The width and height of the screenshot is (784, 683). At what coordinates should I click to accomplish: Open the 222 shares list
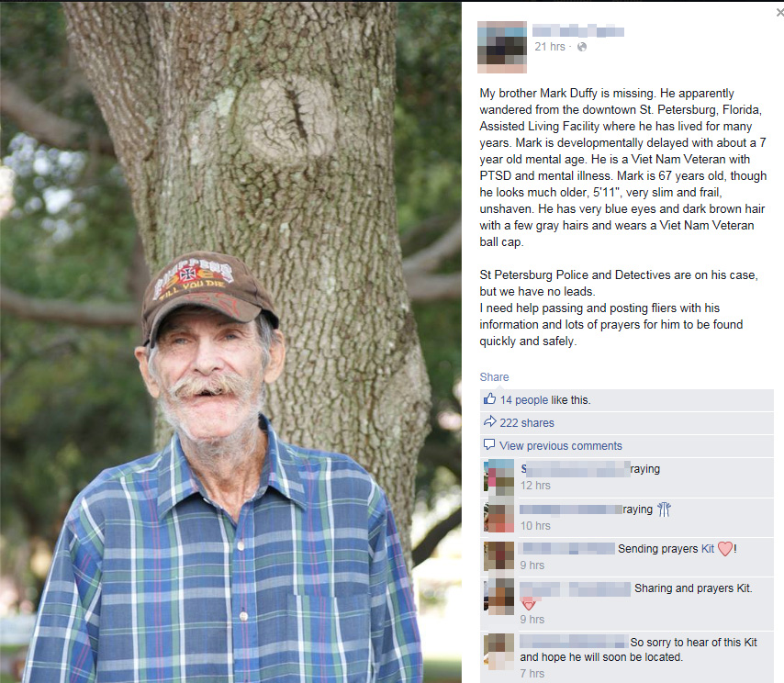(x=527, y=423)
